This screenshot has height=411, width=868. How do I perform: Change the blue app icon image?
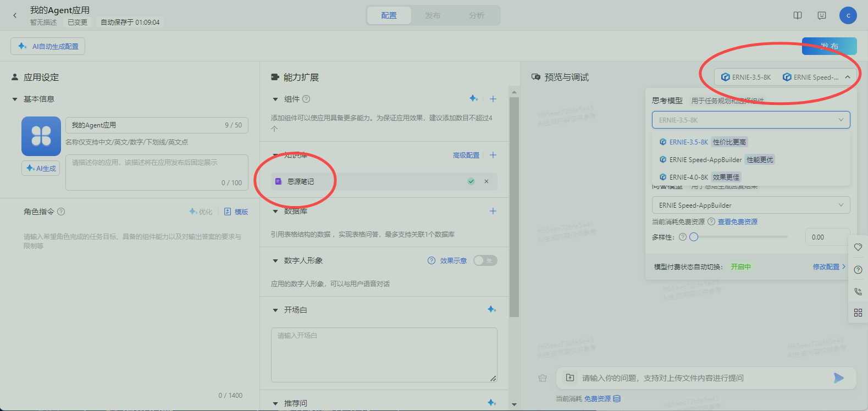coord(41,136)
